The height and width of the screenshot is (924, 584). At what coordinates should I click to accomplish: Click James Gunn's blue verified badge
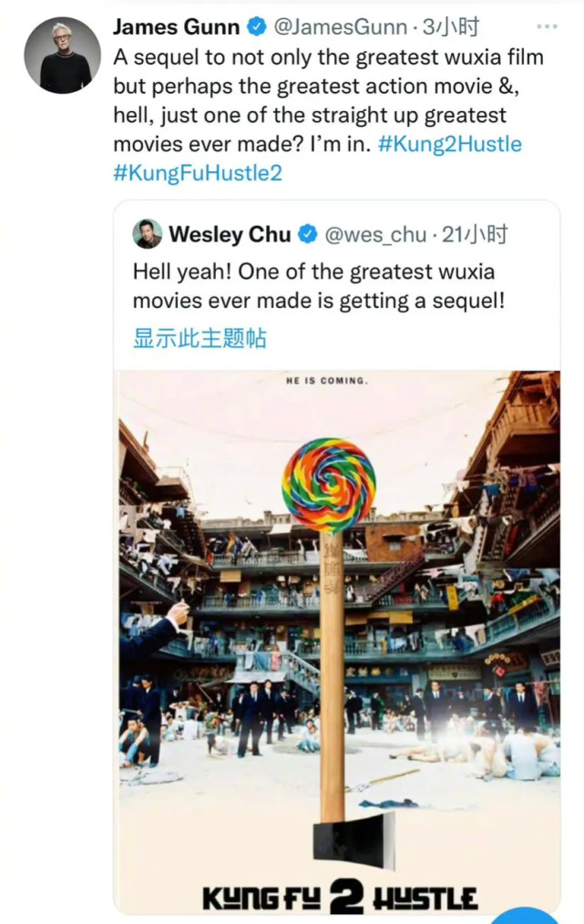(256, 26)
